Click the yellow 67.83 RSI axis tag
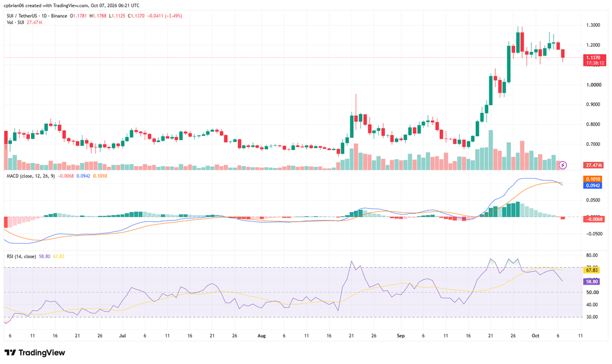 coord(592,270)
